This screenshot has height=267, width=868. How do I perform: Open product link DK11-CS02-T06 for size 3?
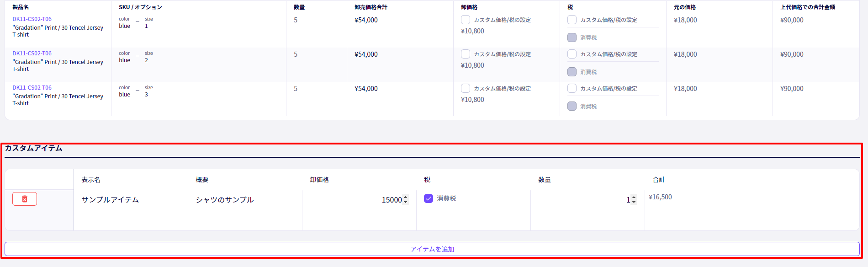(x=32, y=88)
